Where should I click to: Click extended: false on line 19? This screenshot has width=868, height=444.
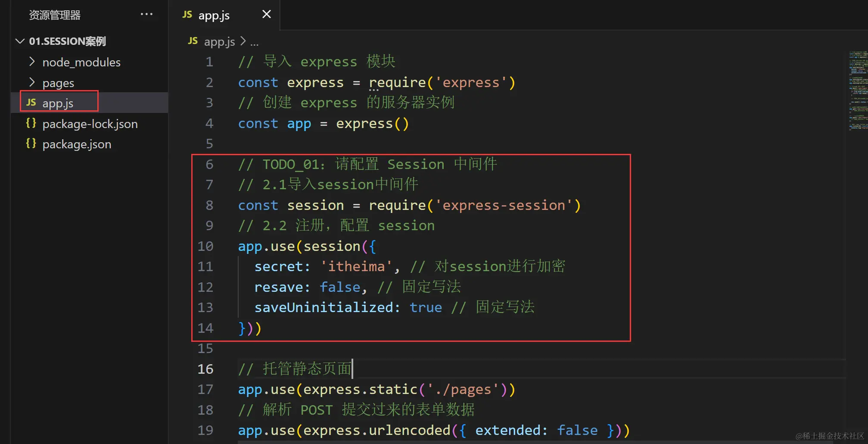pos(536,430)
